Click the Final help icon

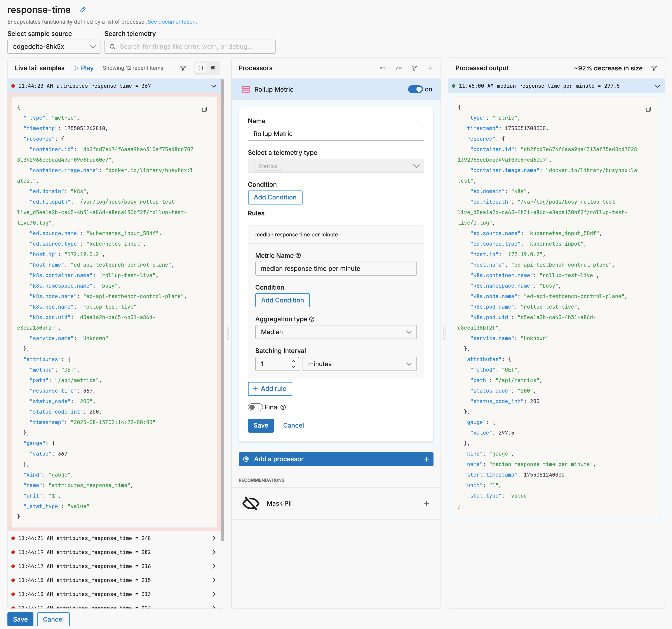(x=283, y=407)
